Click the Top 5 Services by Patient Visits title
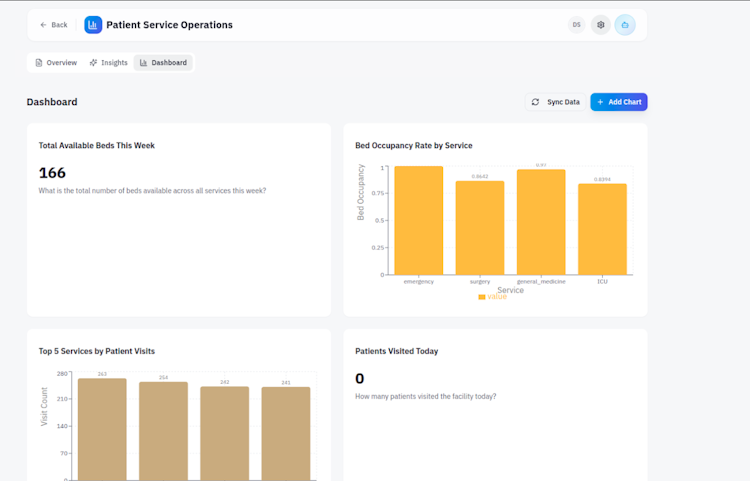 97,352
